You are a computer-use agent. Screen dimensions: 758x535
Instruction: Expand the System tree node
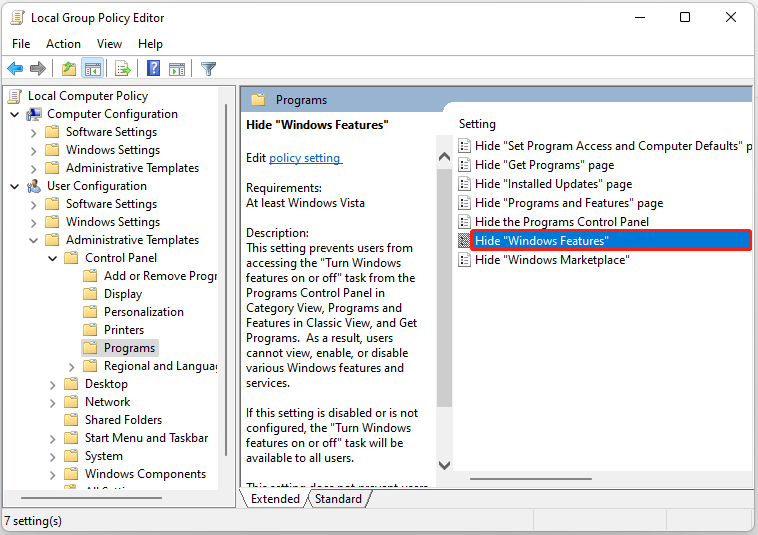click(x=52, y=456)
